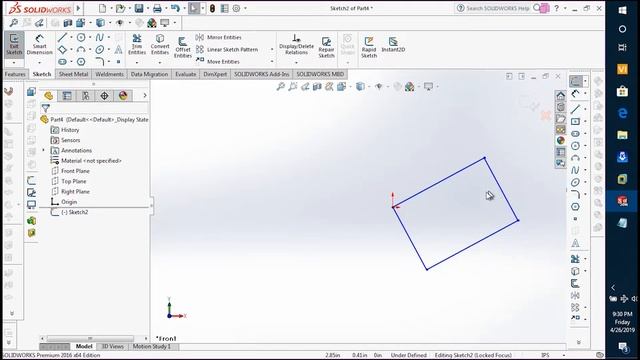Image resolution: width=640 pixels, height=360 pixels.
Task: Open the Exit Sketch dropdown arrow
Action: click(x=14, y=63)
